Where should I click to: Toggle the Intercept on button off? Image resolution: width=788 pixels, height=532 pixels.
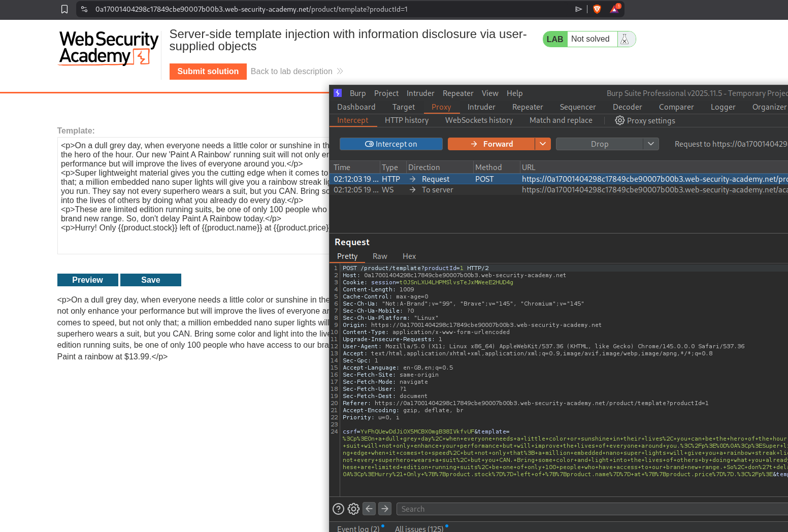(391, 144)
